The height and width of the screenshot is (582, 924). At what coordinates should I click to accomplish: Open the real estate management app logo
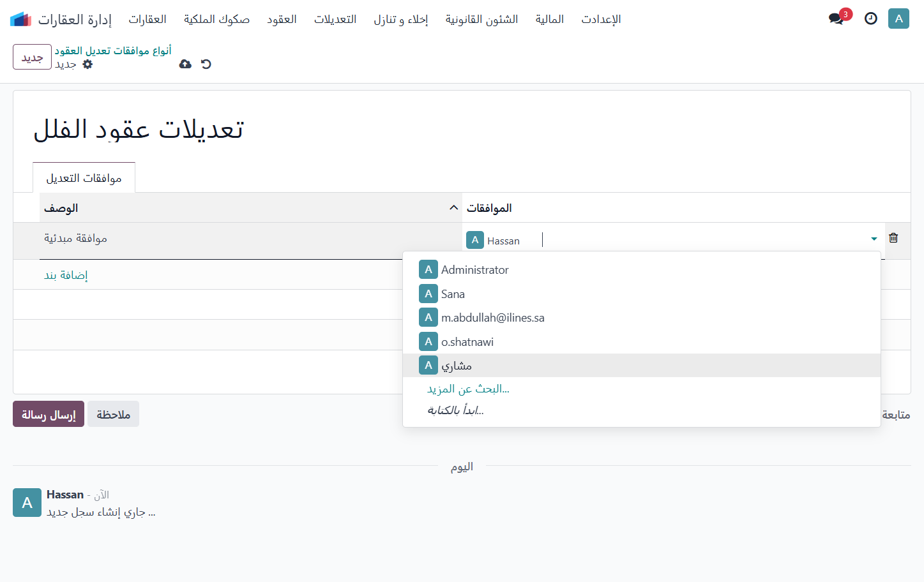(21, 19)
